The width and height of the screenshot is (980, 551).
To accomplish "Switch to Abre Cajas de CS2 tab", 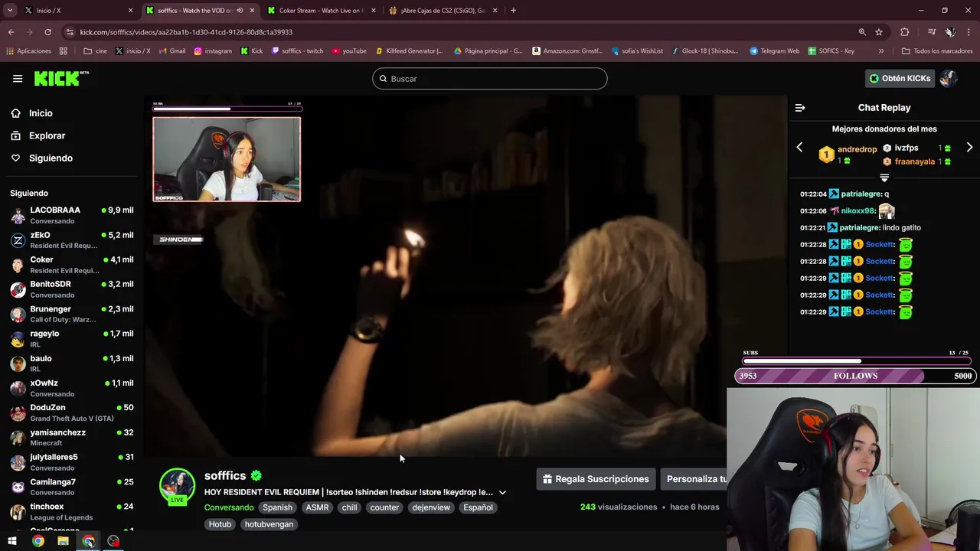I will coord(443,10).
